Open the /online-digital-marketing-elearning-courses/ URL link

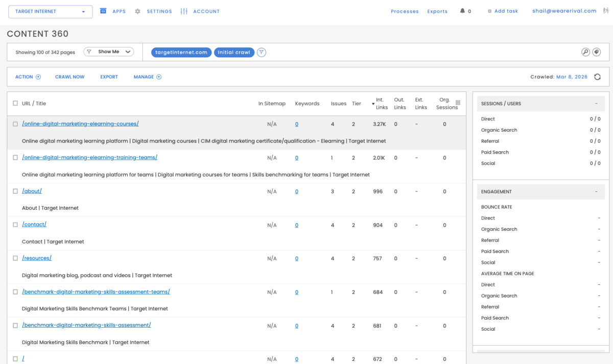(x=80, y=124)
